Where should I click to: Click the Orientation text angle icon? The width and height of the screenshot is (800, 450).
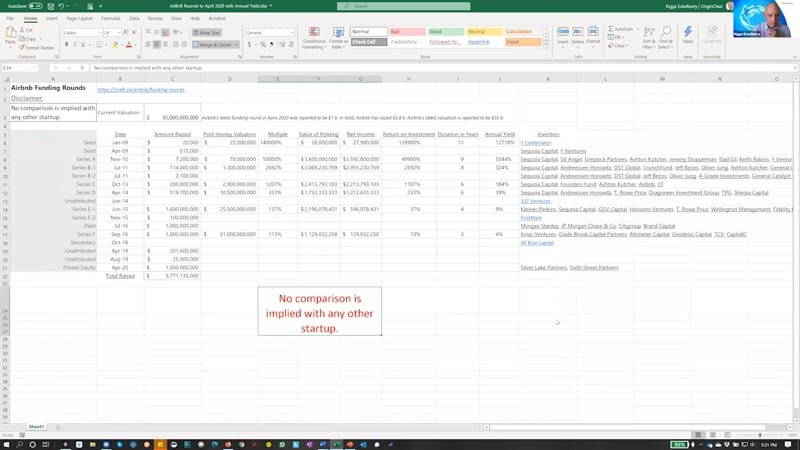tap(177, 32)
